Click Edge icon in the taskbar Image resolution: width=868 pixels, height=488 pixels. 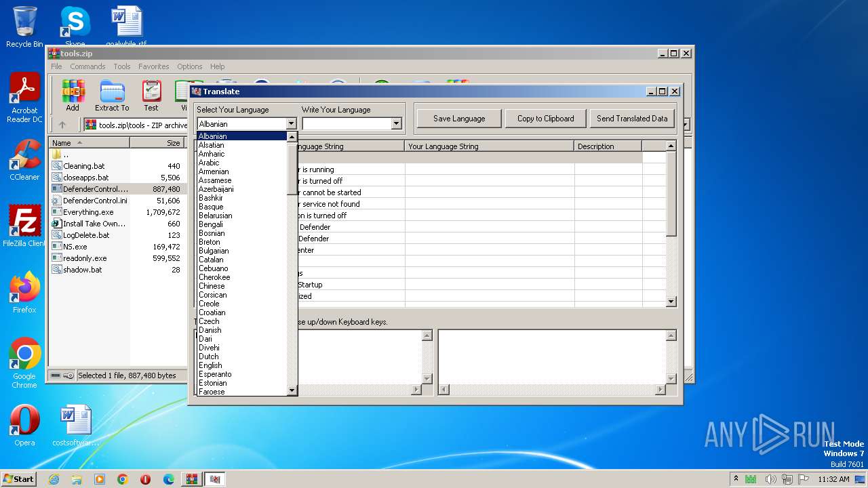(169, 479)
